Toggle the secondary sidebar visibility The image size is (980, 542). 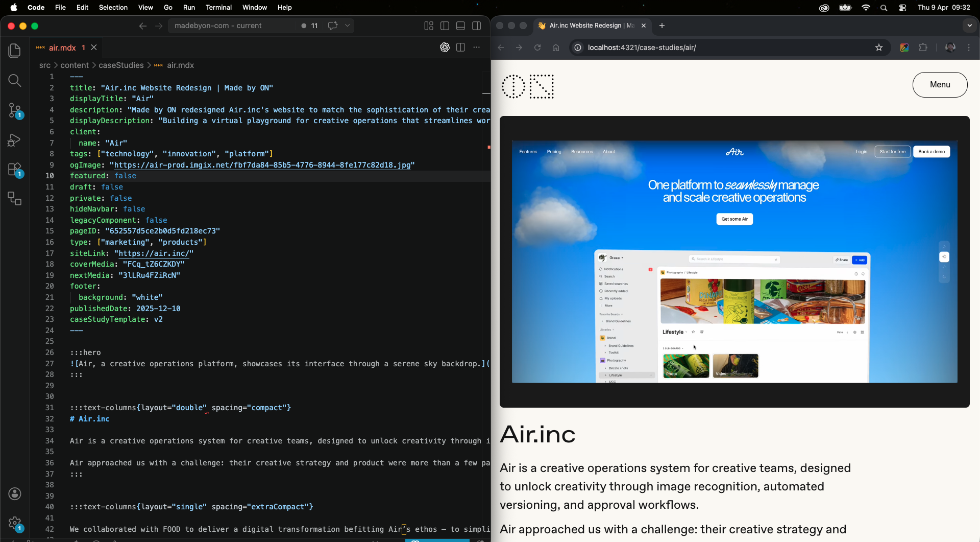pos(477,26)
